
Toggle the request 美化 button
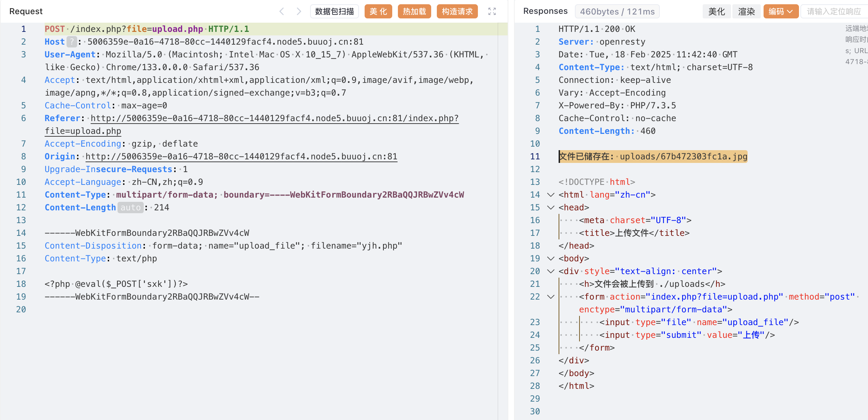tap(378, 11)
